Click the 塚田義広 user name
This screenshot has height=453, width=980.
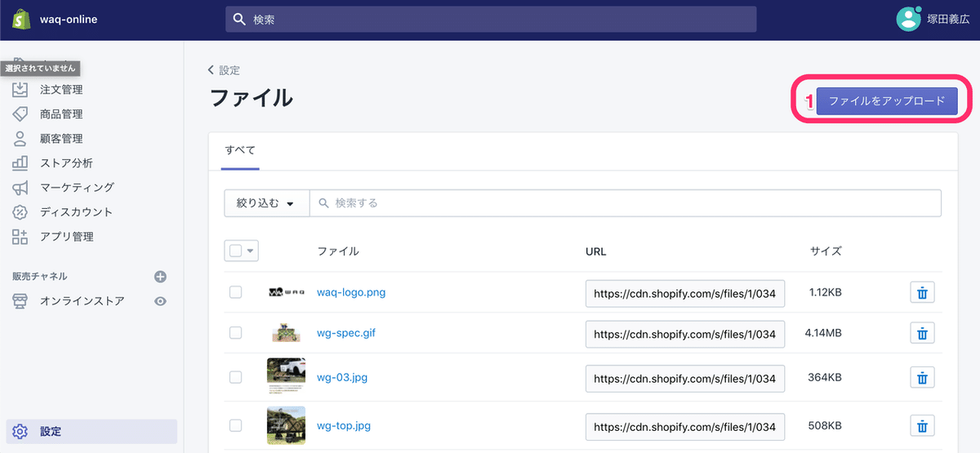point(949,20)
